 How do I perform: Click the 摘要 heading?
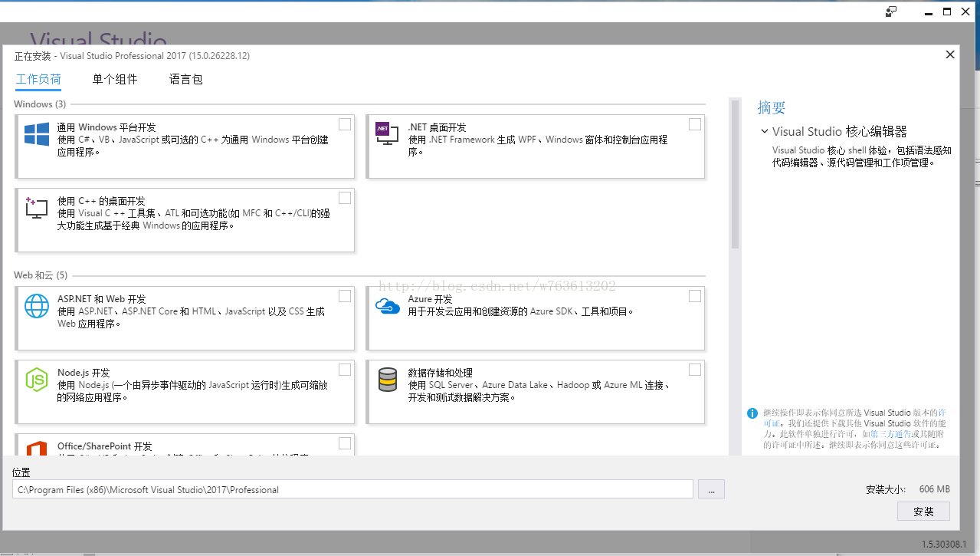[x=772, y=107]
